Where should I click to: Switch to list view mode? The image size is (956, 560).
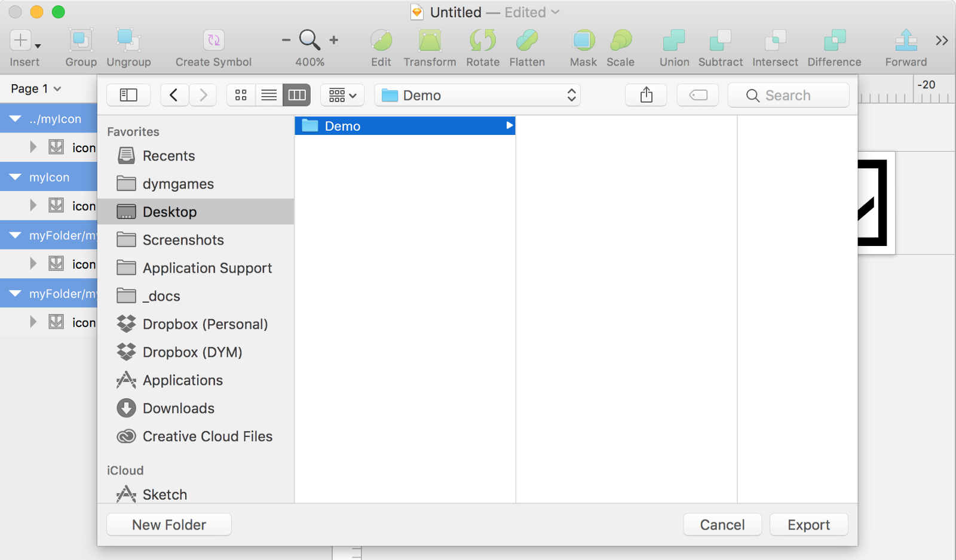pos(269,95)
